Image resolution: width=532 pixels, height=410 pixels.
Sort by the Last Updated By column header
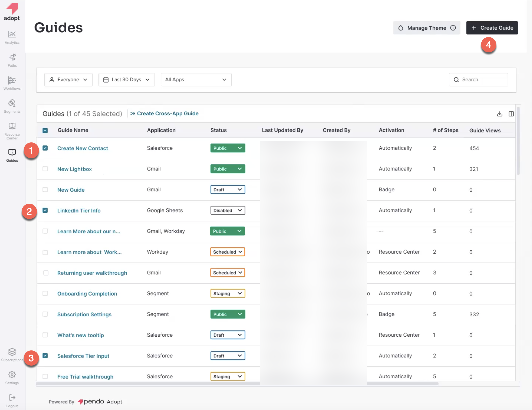[283, 130]
